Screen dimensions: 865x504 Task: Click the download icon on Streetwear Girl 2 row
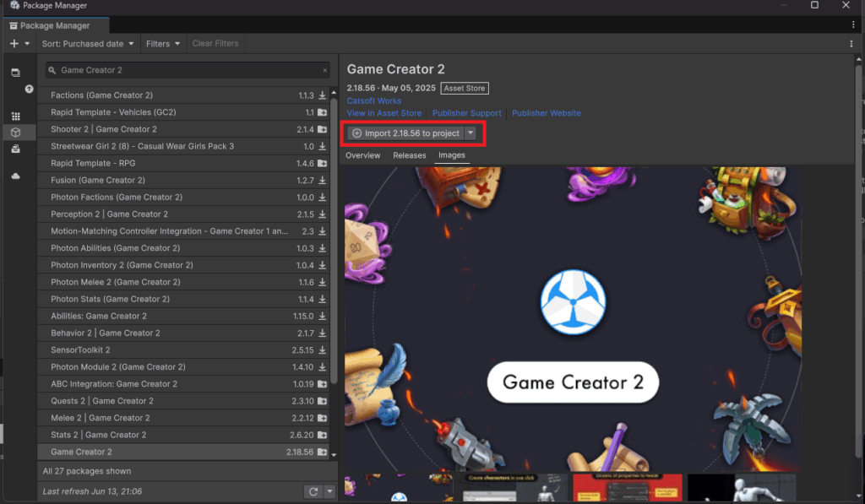click(322, 147)
